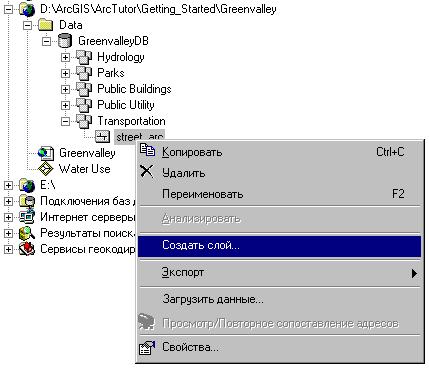429x368 pixels.
Task: Click the Результаты поиска magnifier icon
Action: coord(27,233)
